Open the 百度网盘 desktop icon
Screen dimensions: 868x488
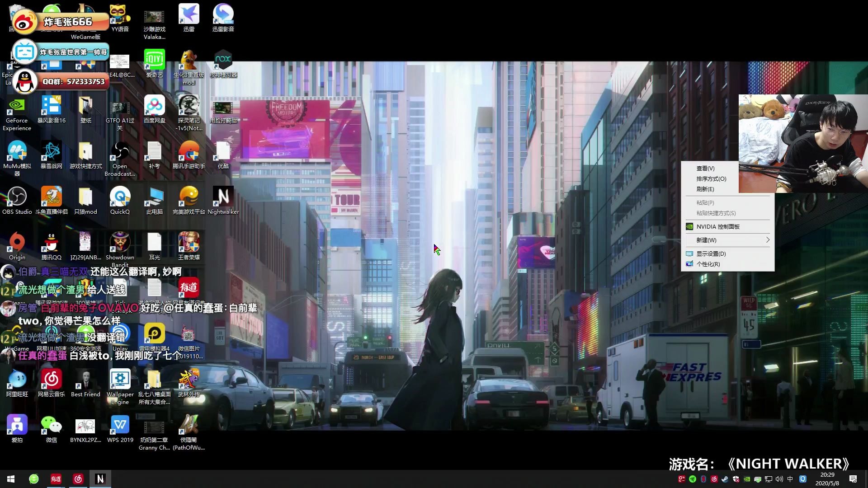coord(154,109)
